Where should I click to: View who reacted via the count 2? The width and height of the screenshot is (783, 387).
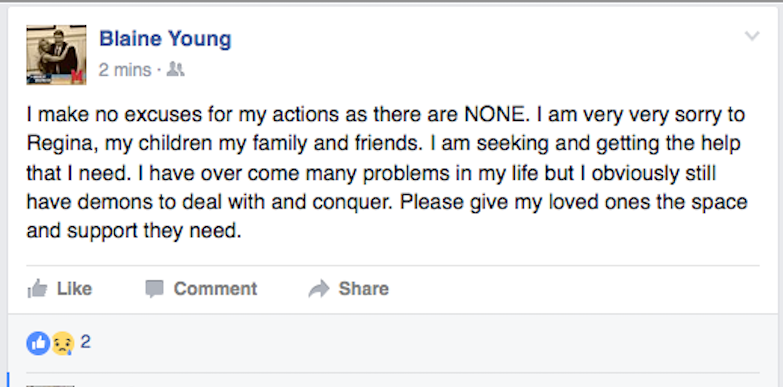[85, 342]
